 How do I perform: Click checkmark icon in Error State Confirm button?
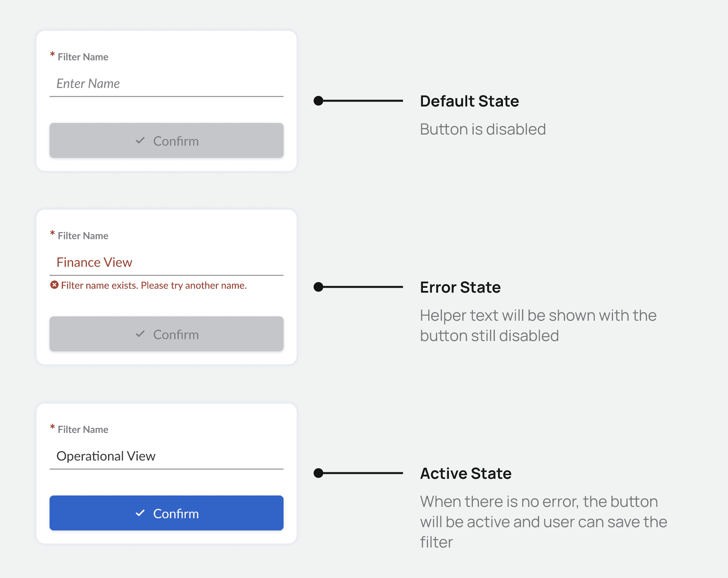[140, 334]
